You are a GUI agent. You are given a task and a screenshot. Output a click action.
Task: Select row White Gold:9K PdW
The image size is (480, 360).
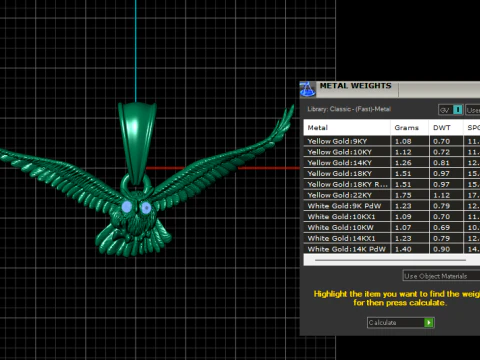(x=392, y=206)
